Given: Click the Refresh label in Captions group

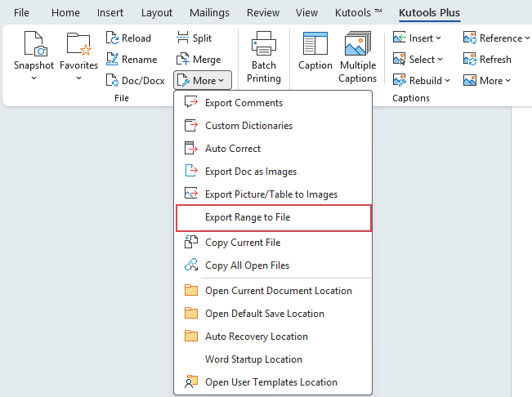Looking at the screenshot, I should (x=495, y=60).
